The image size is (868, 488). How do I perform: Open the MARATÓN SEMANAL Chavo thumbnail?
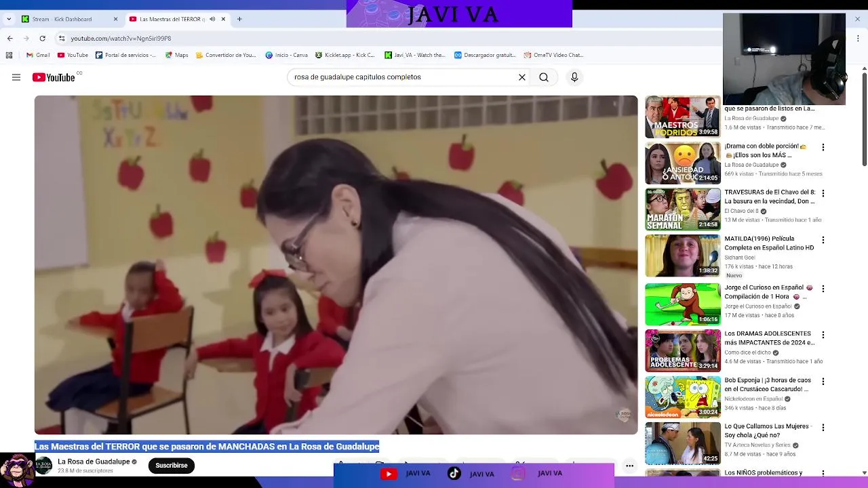(683, 209)
